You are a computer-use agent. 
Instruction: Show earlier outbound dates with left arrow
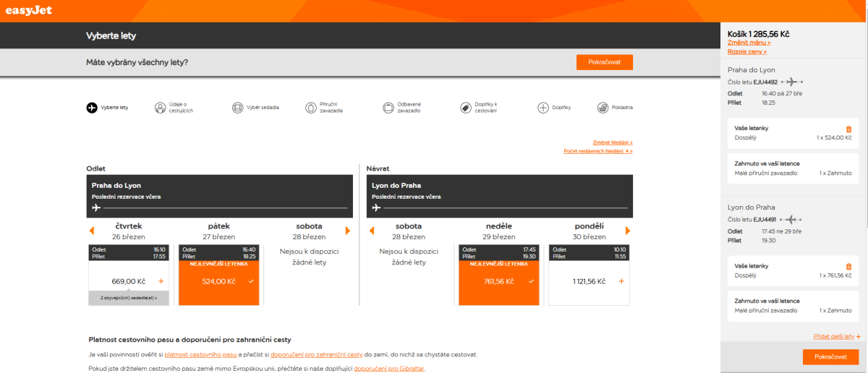92,231
